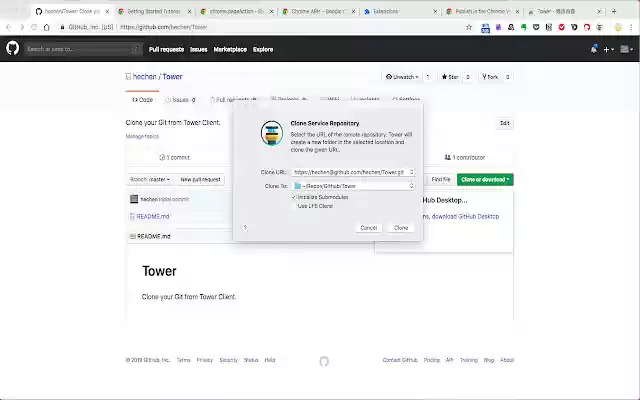The height and width of the screenshot is (400, 640).
Task: Click the New pull request button
Action: point(200,180)
